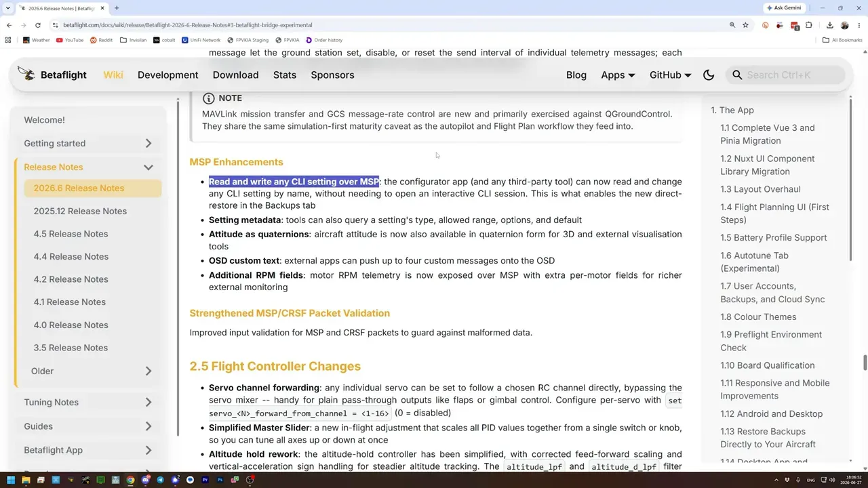Click the page's main vertical scrollbar thumb
The image size is (868, 488).
click(865, 363)
